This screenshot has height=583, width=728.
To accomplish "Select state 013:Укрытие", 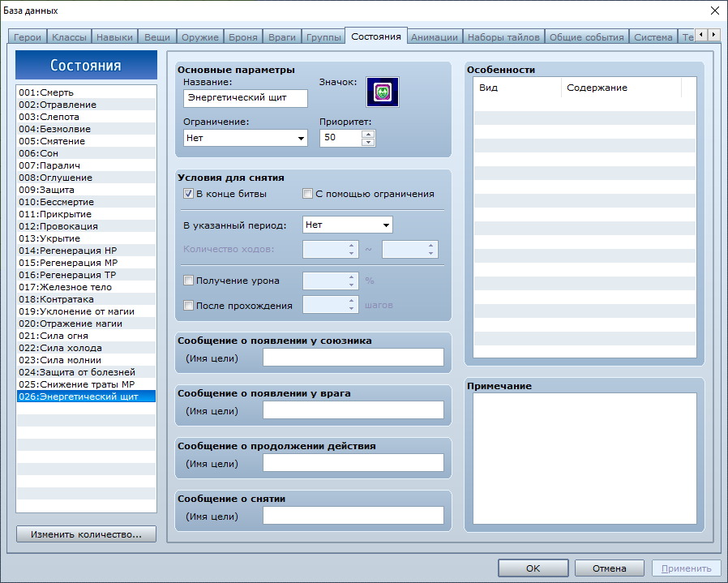I will click(87, 238).
